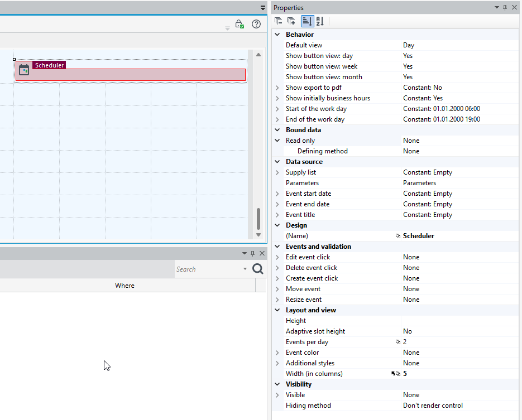Pin the Properties panel
The image size is (522, 420).
pos(505,7)
